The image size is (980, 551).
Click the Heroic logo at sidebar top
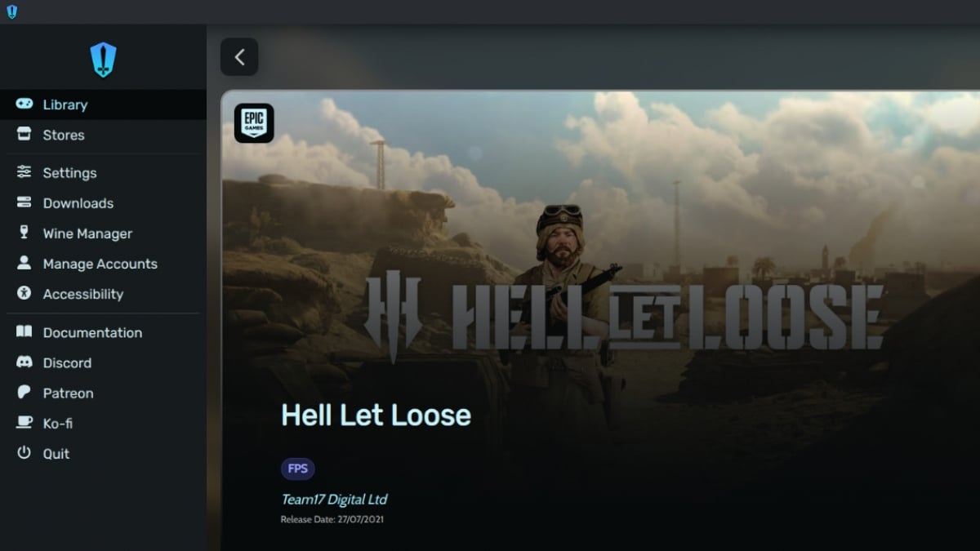pyautogui.click(x=103, y=60)
